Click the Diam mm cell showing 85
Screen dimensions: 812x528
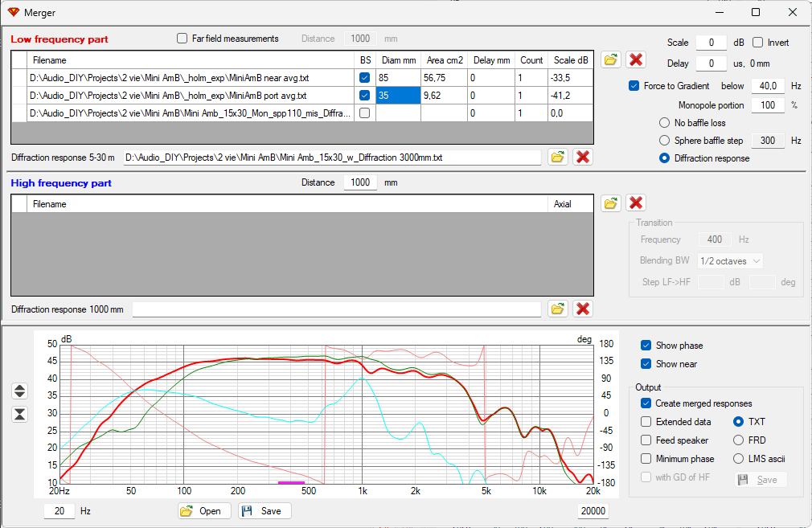pos(398,78)
